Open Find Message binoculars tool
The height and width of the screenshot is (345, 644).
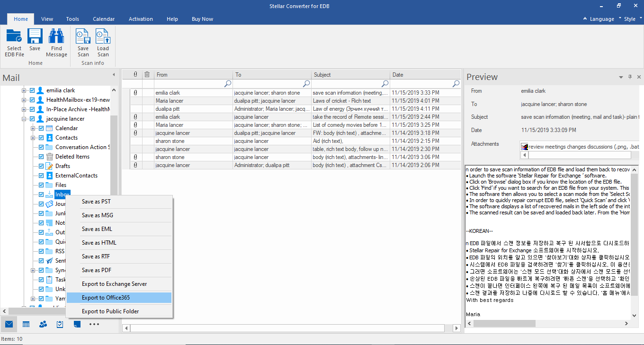(56, 43)
